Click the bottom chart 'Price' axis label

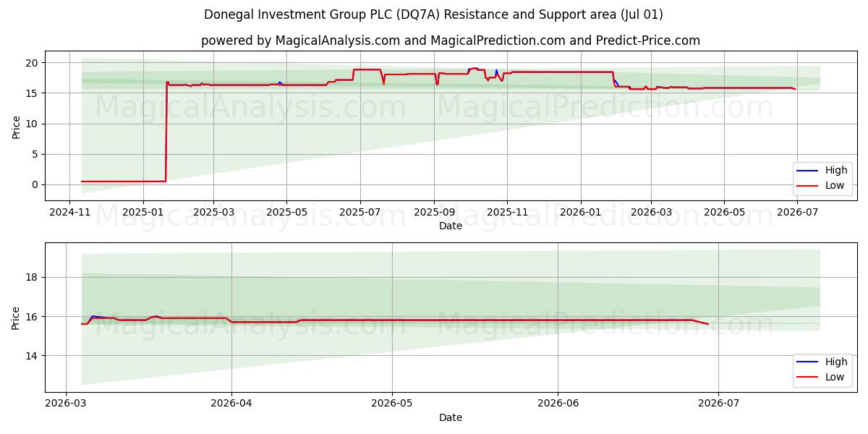(x=16, y=318)
